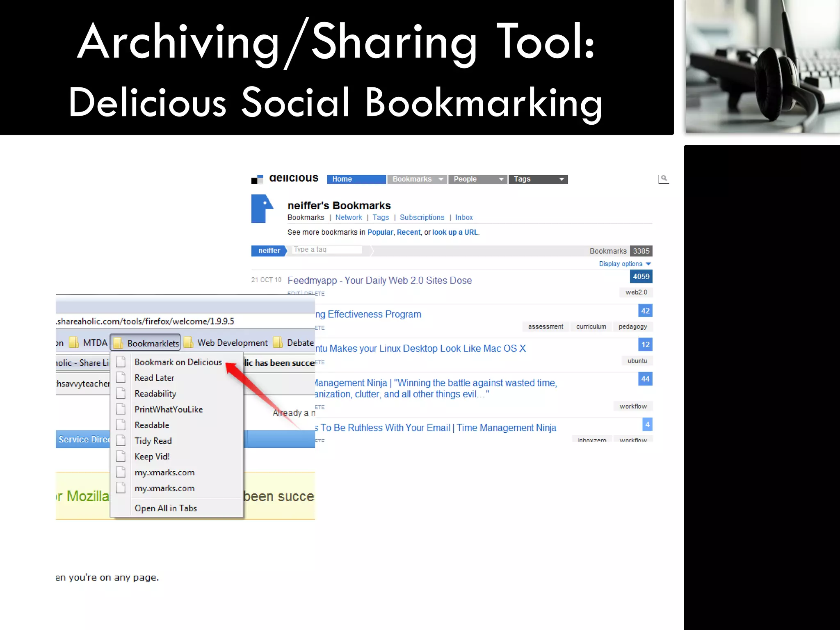This screenshot has width=840, height=630.
Task: Open the Ruthless With Your Email link
Action: pos(436,428)
